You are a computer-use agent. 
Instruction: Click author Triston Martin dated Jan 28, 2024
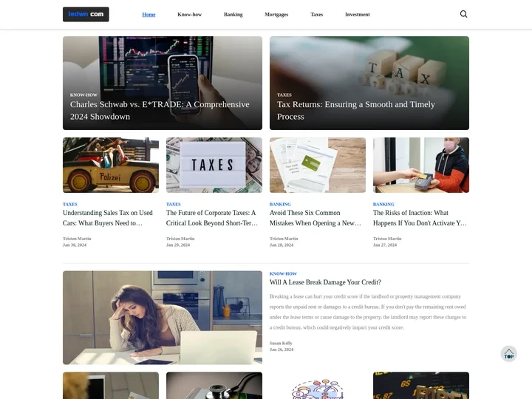[x=284, y=239]
